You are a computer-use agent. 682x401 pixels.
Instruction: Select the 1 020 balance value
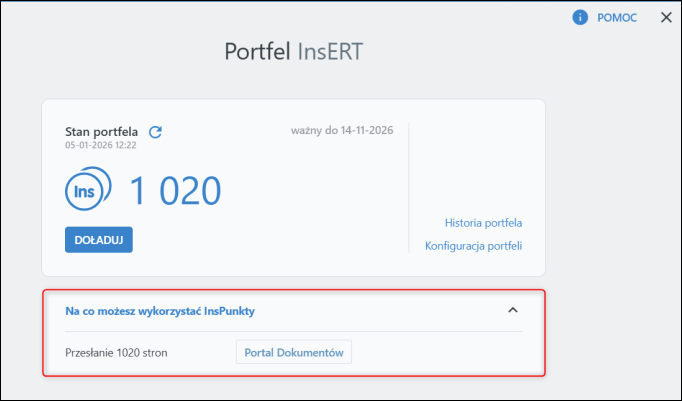pyautogui.click(x=176, y=190)
